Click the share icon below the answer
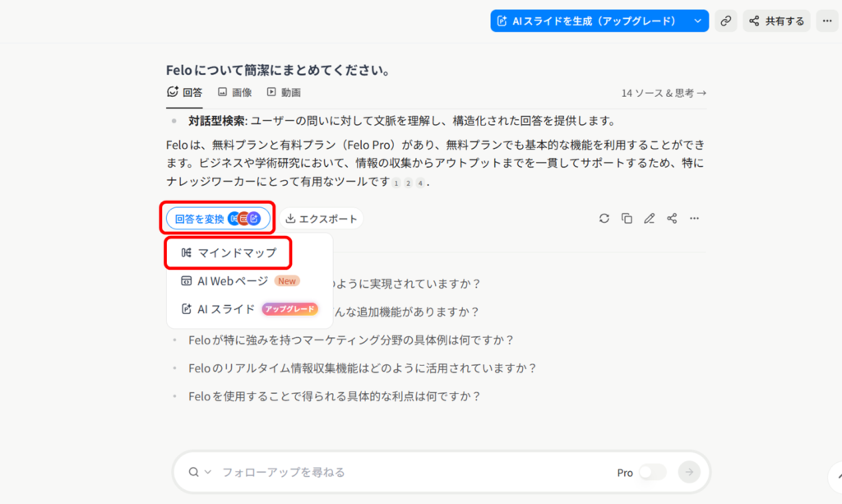 [672, 219]
